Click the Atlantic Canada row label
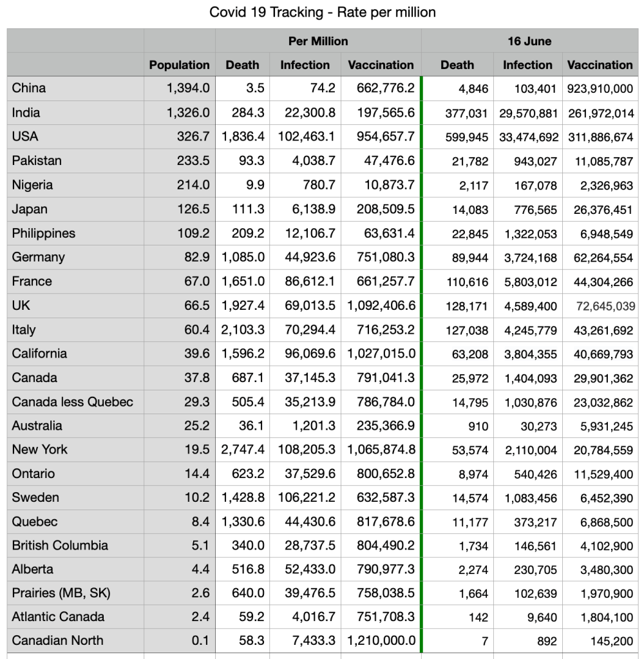 58,617
